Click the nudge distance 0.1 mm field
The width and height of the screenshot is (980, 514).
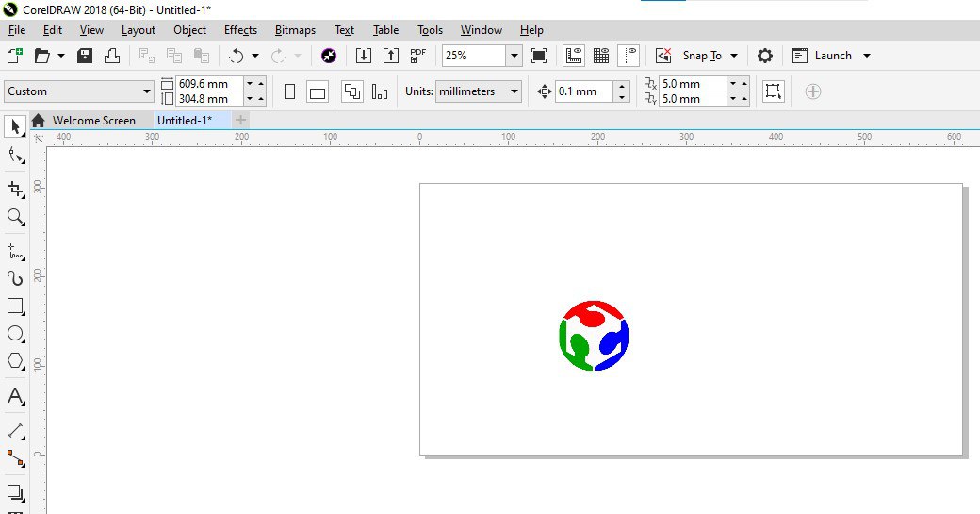583,91
